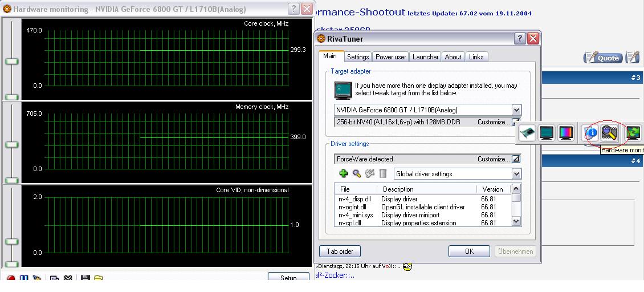This screenshot has width=644, height=292.
Task: Add a profile with green plus icon
Action: pyautogui.click(x=343, y=173)
